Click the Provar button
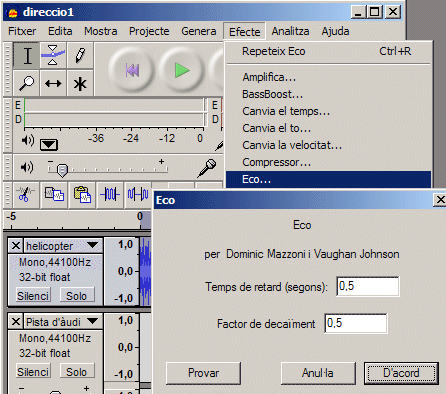 point(203,373)
